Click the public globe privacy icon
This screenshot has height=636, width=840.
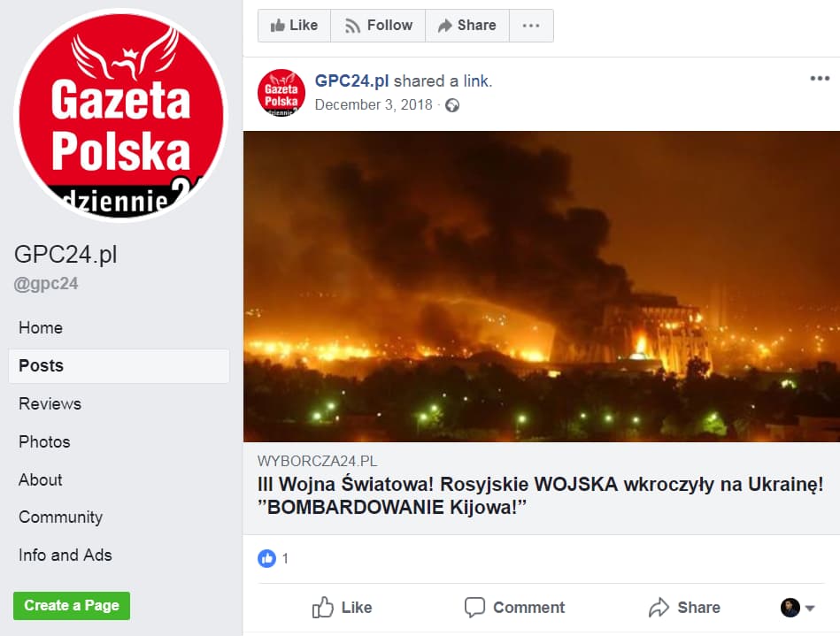click(x=452, y=105)
